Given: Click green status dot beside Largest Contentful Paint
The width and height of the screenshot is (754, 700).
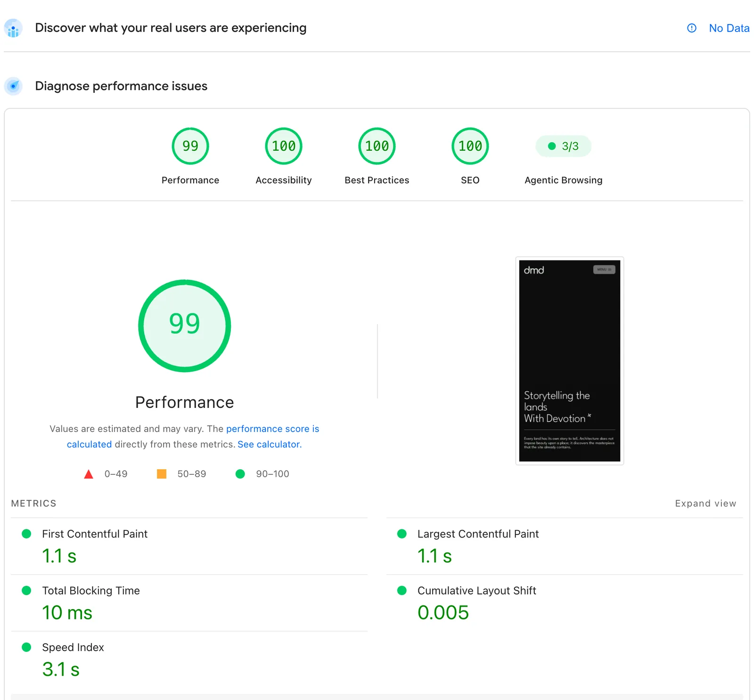Looking at the screenshot, I should click(402, 534).
